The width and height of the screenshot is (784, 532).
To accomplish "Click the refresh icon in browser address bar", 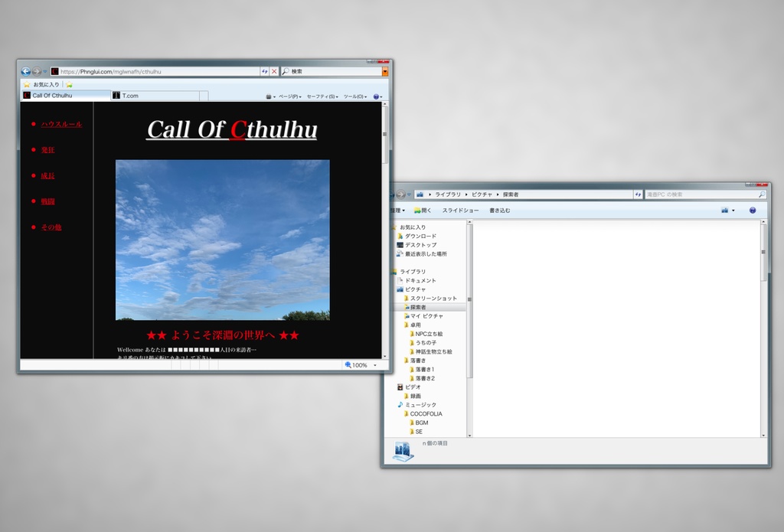I will (264, 71).
